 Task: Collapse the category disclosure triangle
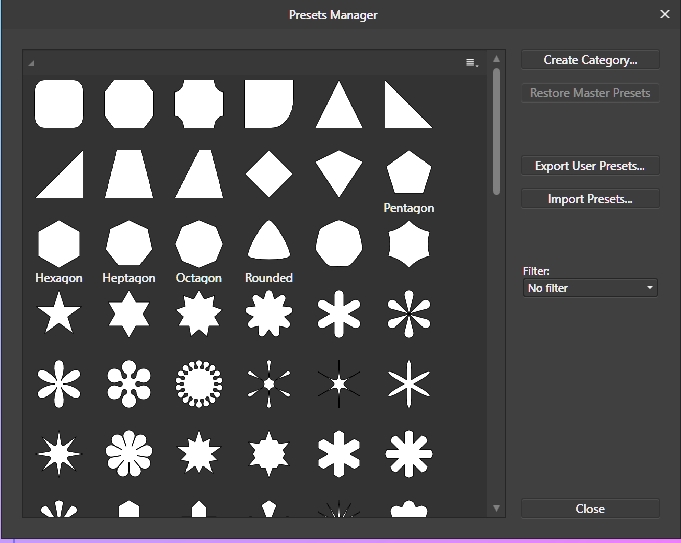tap(31, 63)
